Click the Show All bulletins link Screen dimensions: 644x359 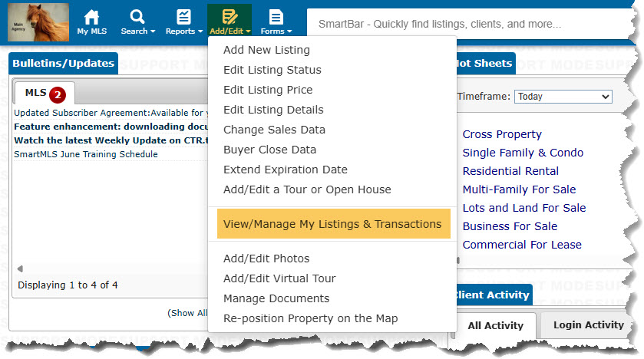188,313
